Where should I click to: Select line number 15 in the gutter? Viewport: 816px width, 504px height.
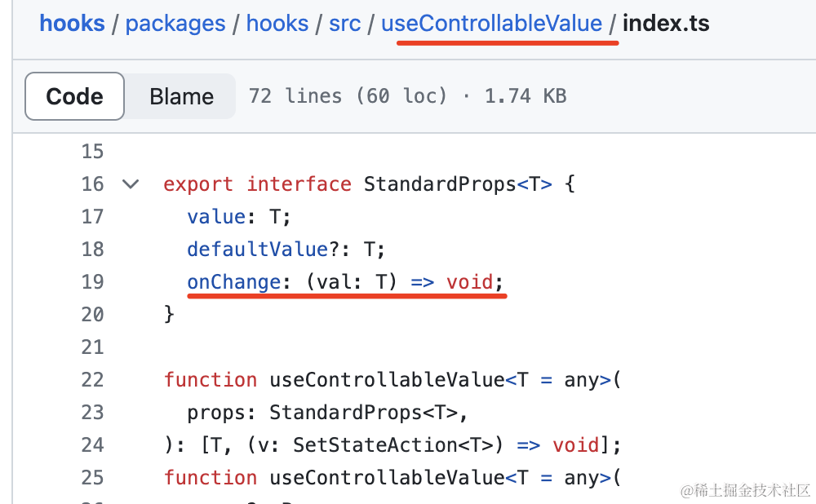(93, 152)
